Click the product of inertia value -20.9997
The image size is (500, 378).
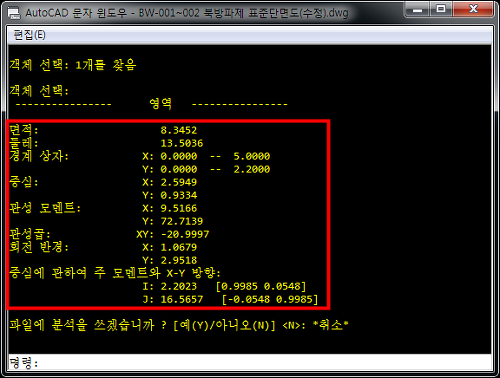click(x=185, y=234)
